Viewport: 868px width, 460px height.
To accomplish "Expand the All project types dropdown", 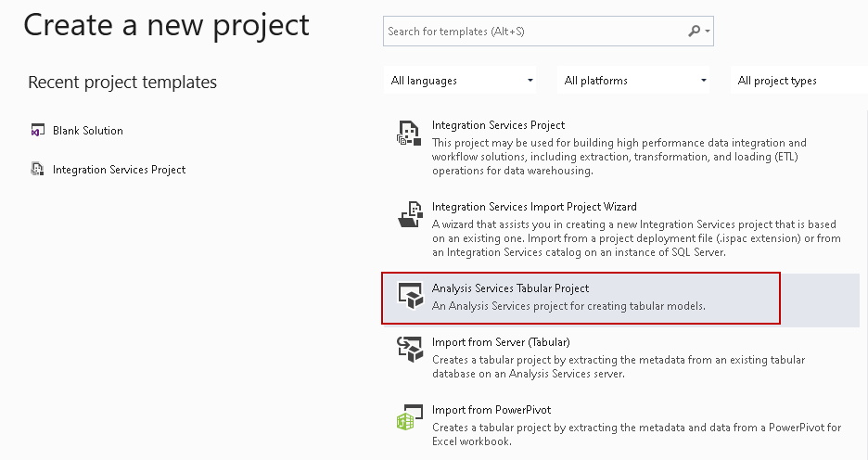I will (x=798, y=81).
